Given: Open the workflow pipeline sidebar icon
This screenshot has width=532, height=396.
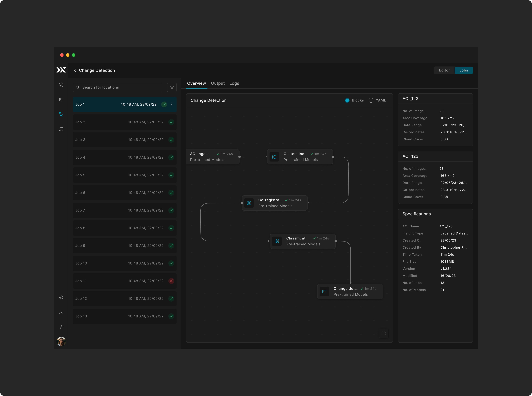Looking at the screenshot, I should (61, 114).
